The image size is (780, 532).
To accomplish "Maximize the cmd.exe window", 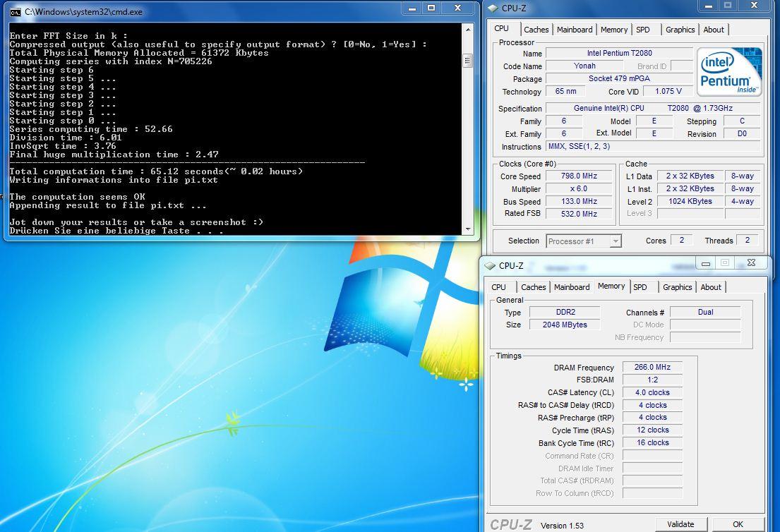I will click(431, 8).
